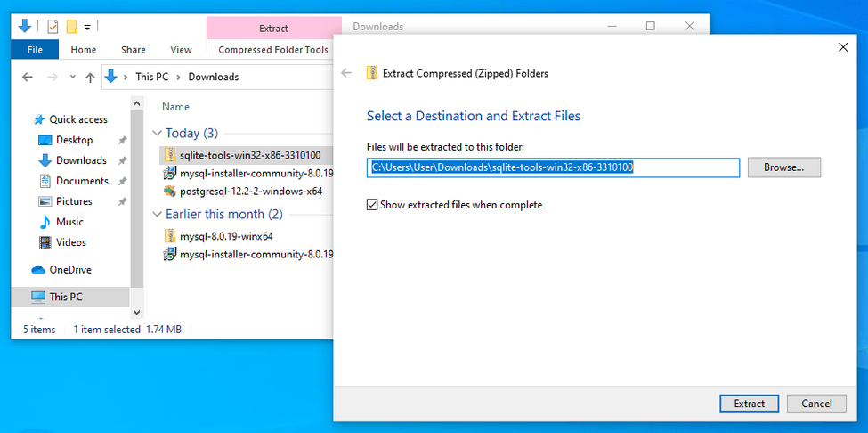Go up one folder level with the up arrow

(x=90, y=78)
